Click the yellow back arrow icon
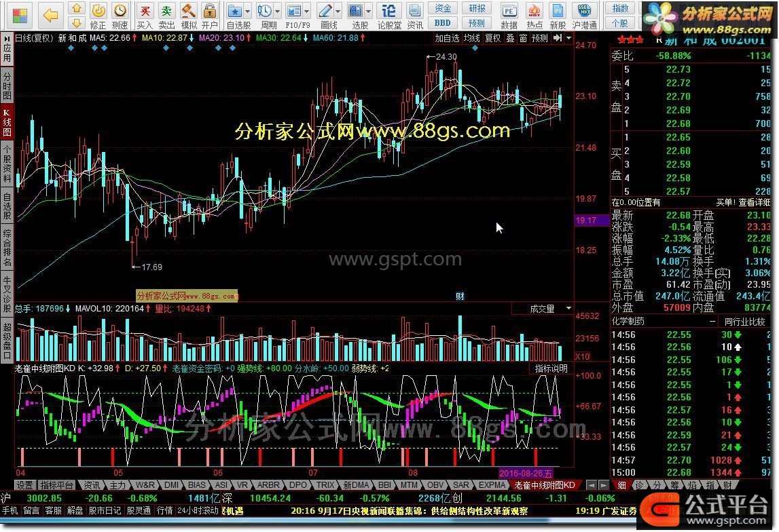The width and height of the screenshot is (779, 532). pos(51,16)
